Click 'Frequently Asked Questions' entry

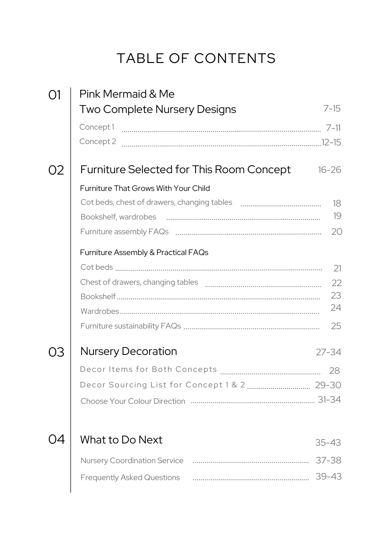130,478
